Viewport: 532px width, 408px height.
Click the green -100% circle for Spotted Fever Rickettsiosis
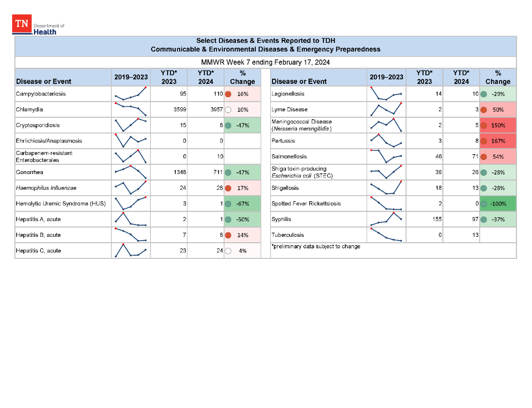tap(484, 204)
